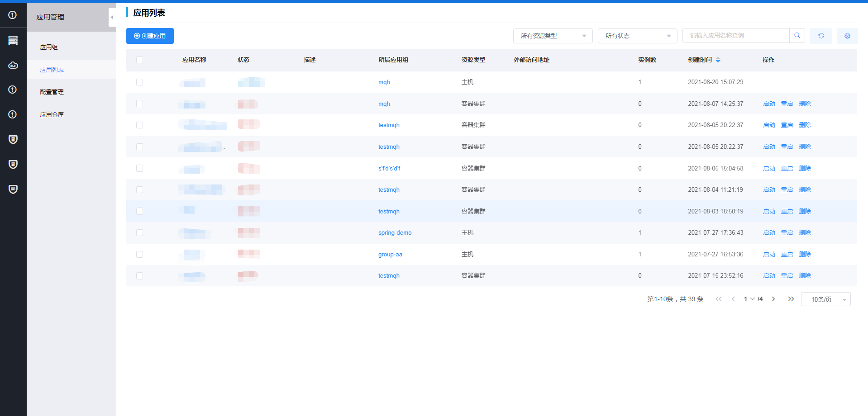868x416 pixels.
Task: Go to the last page icon
Action: point(791,299)
